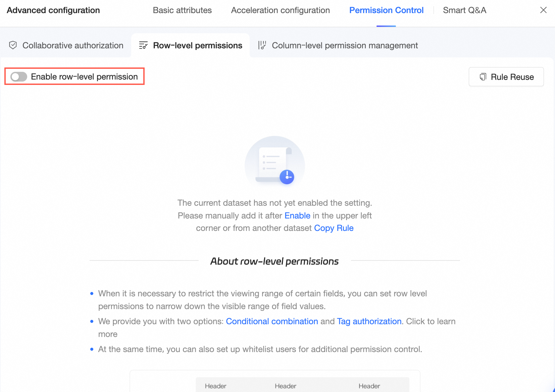This screenshot has height=392, width=555.
Task: Toggle the Enable row-level permission switch
Action: click(18, 77)
